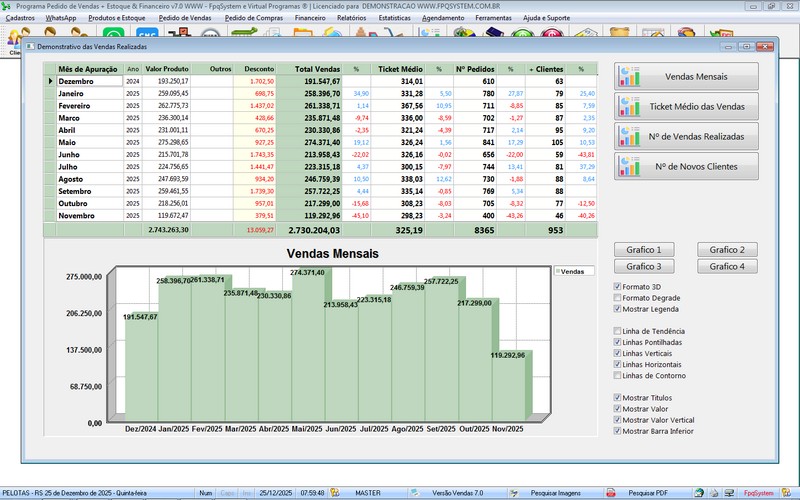This screenshot has width=800, height=500.
Task: Click the Nº de Vendas Realizadas chart icon
Action: 630,136
